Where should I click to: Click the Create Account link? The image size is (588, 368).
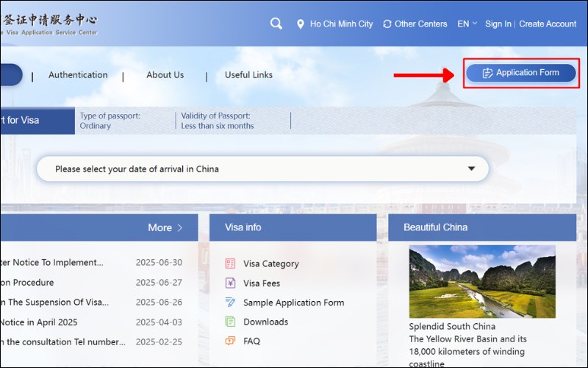tap(548, 24)
